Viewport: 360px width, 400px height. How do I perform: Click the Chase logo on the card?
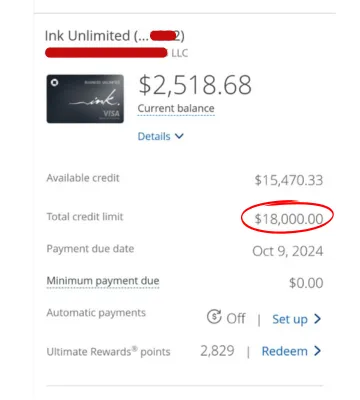pyautogui.click(x=54, y=82)
